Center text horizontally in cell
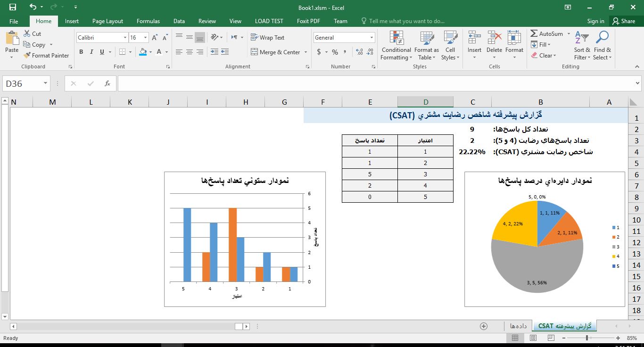 click(x=190, y=52)
